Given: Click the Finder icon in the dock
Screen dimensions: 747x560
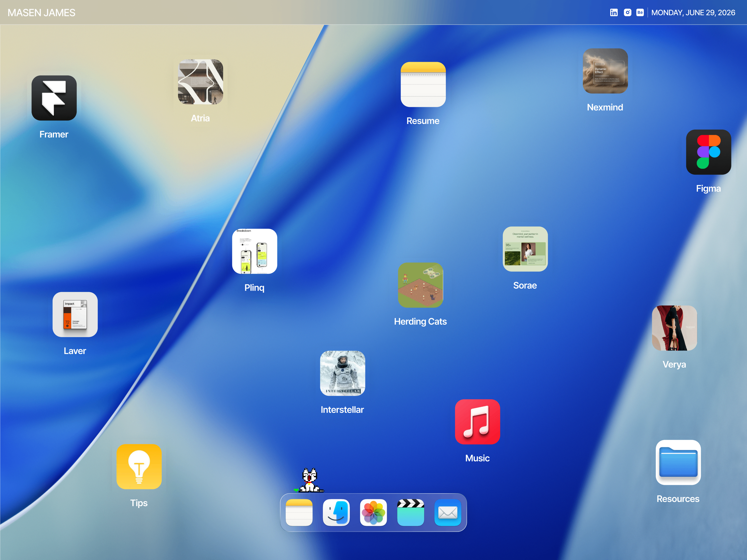Looking at the screenshot, I should 336,512.
